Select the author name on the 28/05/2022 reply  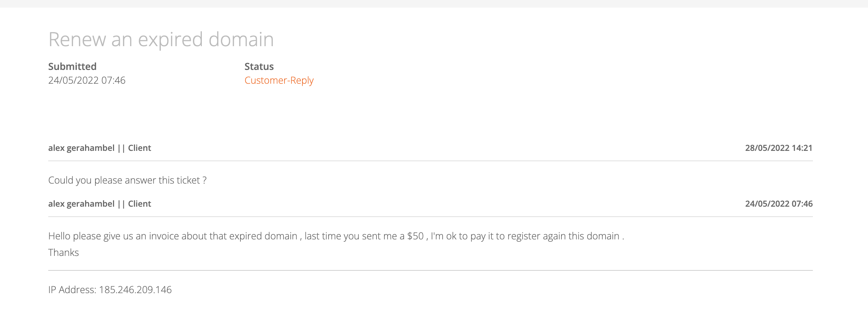[x=81, y=148]
